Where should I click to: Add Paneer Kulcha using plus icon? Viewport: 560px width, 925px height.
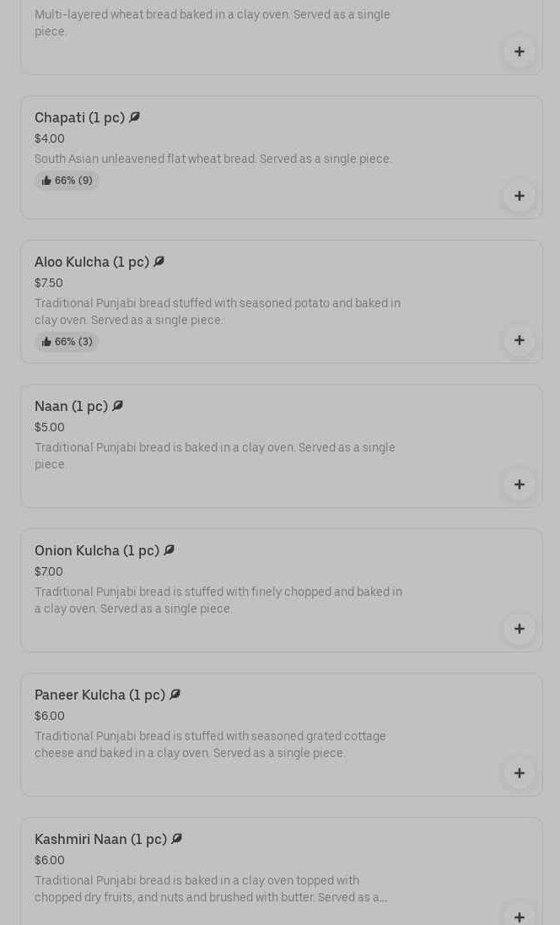click(520, 773)
